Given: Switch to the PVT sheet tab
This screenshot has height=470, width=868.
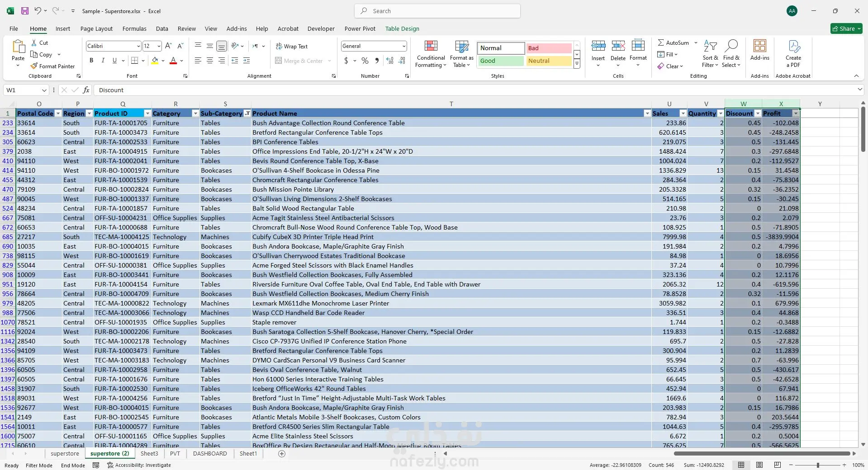Looking at the screenshot, I should [175, 454].
